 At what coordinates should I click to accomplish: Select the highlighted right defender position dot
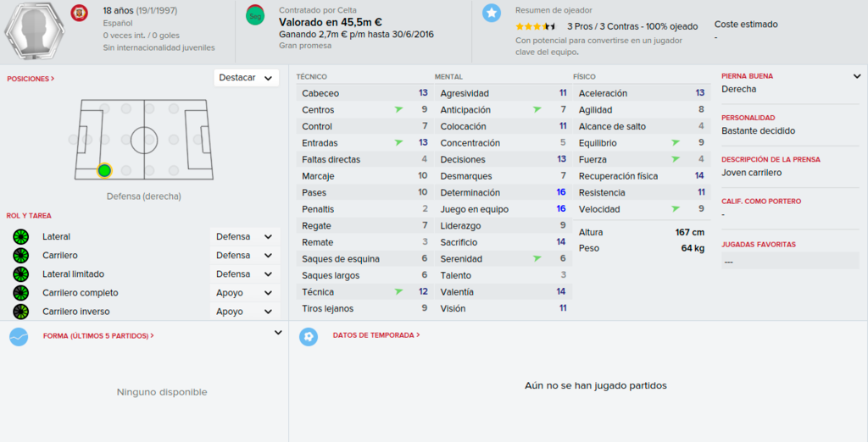(104, 170)
